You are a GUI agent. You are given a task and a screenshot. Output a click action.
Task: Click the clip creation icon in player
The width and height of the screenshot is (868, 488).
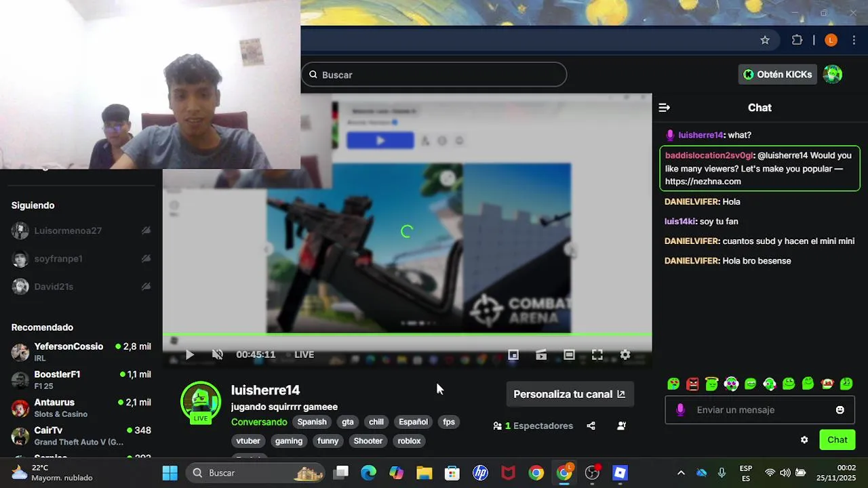(541, 354)
